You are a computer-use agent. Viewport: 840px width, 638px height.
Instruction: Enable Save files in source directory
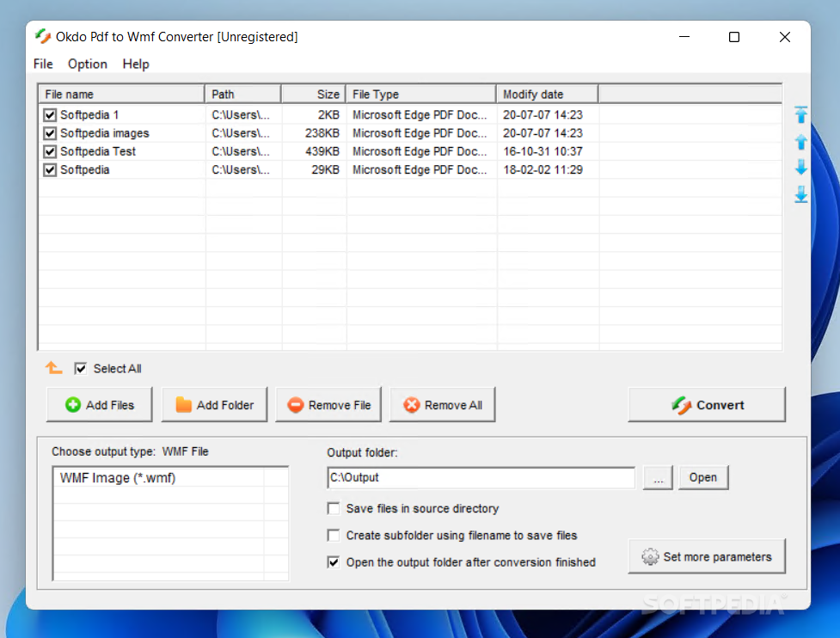click(x=334, y=508)
